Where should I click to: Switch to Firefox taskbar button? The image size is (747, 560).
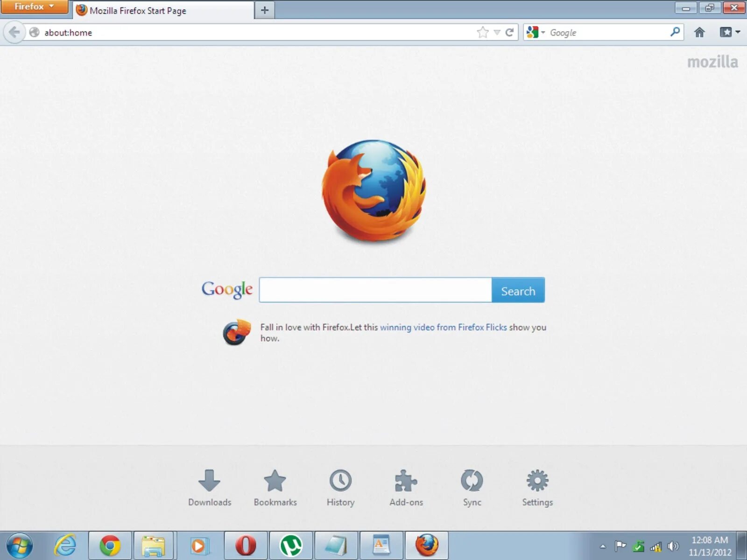[x=427, y=545]
